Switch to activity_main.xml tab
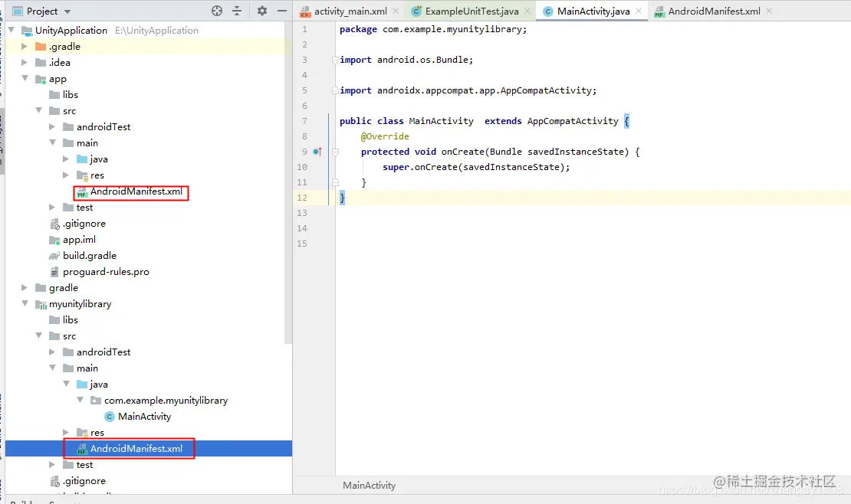This screenshot has height=504, width=851. 350,11
